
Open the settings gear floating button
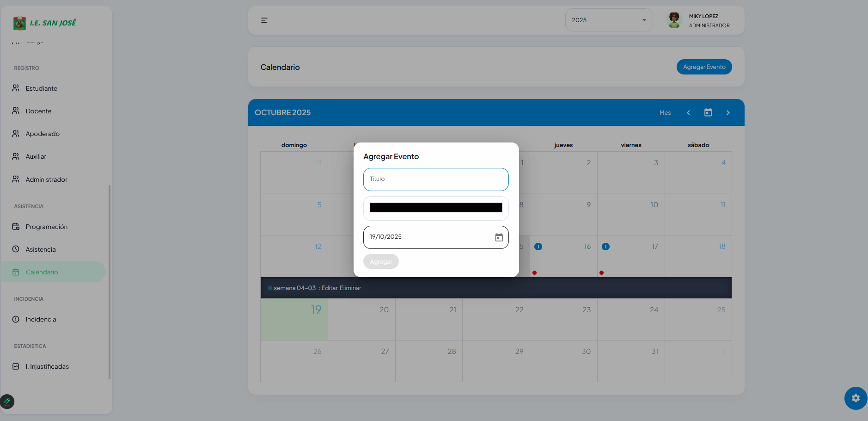pyautogui.click(x=856, y=398)
